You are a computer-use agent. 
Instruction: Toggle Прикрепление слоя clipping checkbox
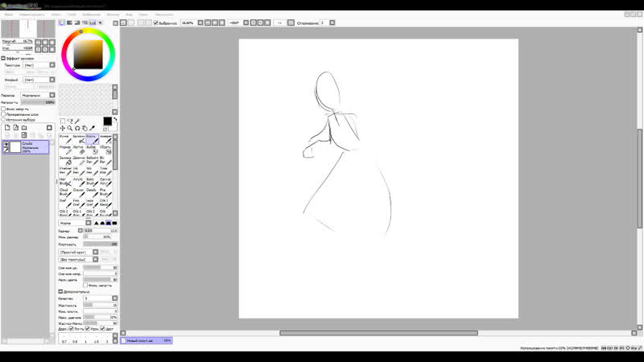tap(3, 114)
